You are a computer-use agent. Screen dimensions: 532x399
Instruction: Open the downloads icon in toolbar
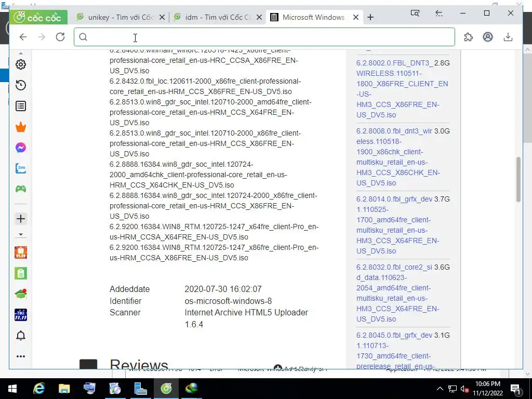coord(508,37)
